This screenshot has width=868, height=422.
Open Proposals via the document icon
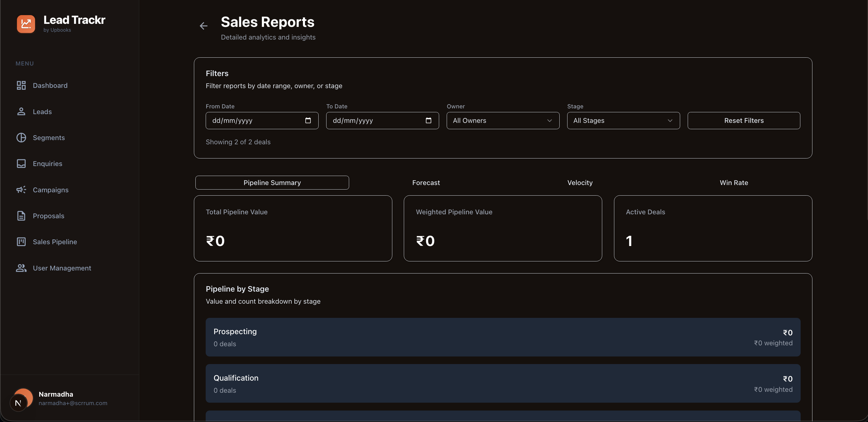coord(21,216)
